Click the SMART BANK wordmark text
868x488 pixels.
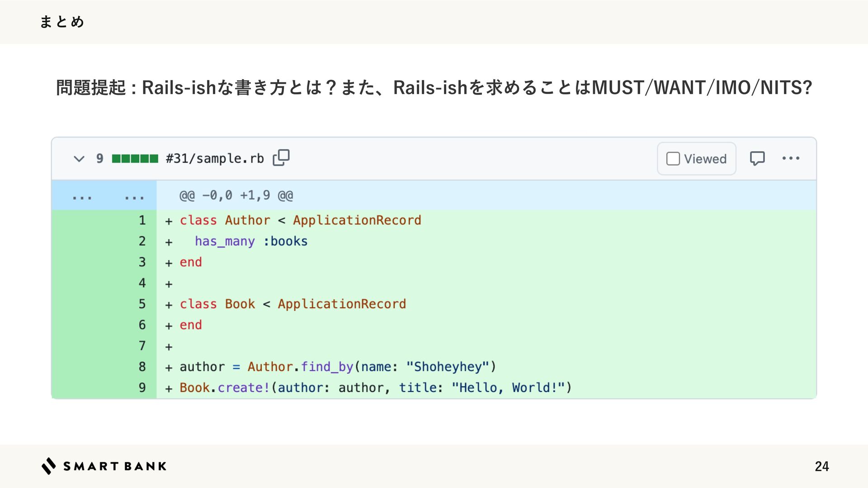(115, 466)
